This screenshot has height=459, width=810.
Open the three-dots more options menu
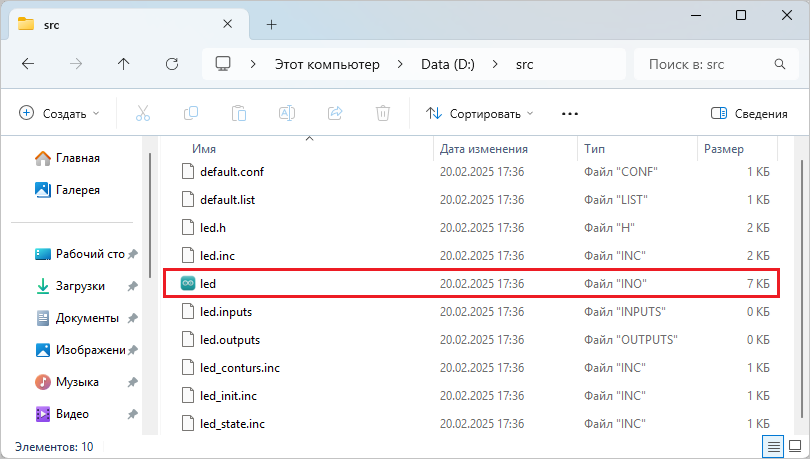tap(570, 113)
